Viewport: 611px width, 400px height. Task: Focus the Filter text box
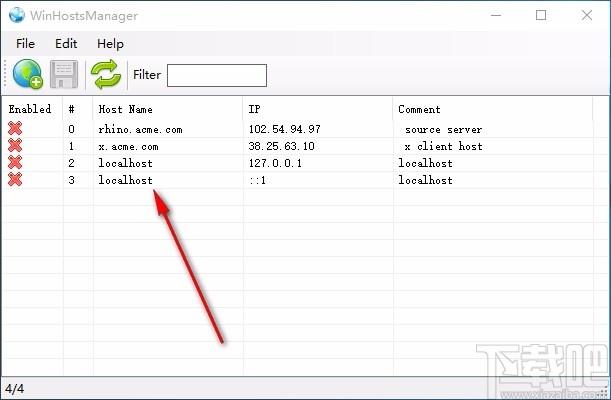[217, 75]
